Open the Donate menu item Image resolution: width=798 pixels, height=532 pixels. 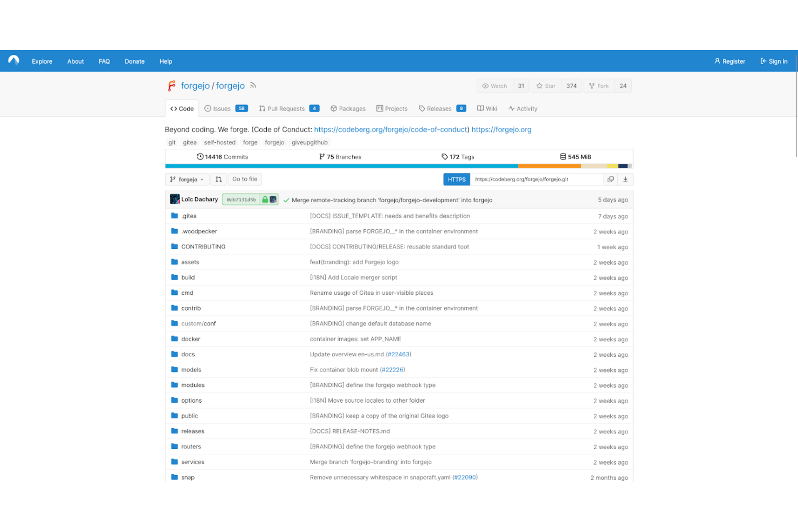[134, 61]
